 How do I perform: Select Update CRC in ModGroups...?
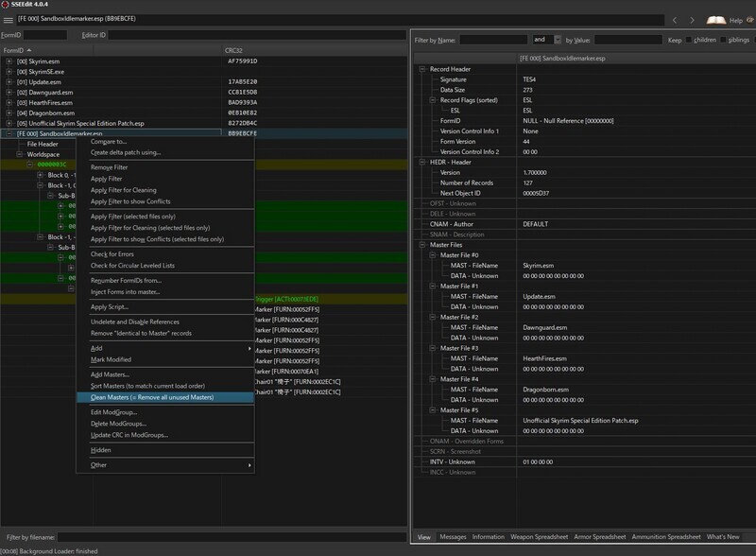164,435
